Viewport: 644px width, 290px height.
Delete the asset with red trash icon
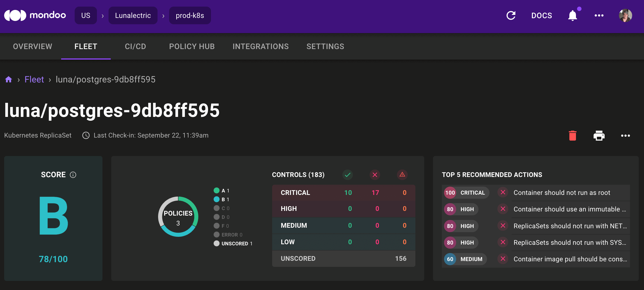pyautogui.click(x=573, y=136)
